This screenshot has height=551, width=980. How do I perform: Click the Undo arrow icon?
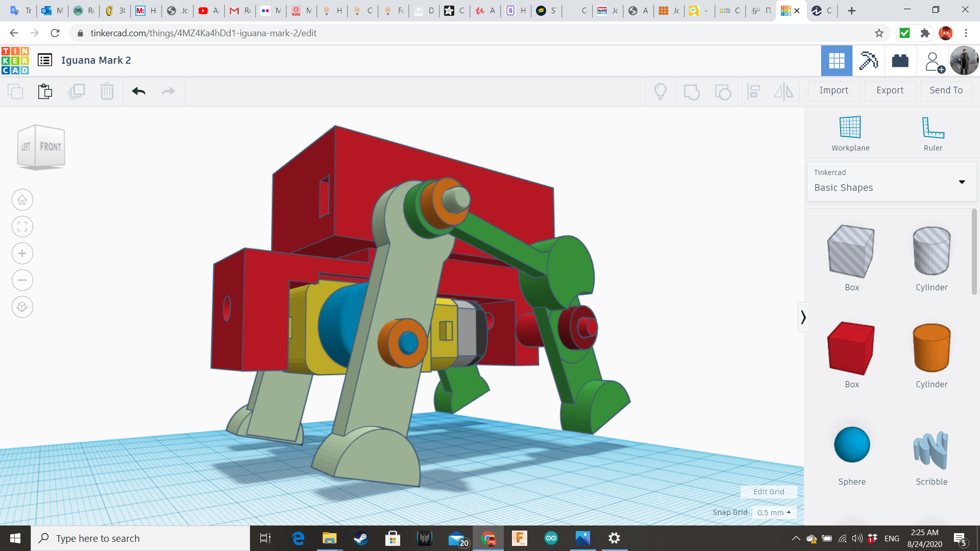point(138,91)
